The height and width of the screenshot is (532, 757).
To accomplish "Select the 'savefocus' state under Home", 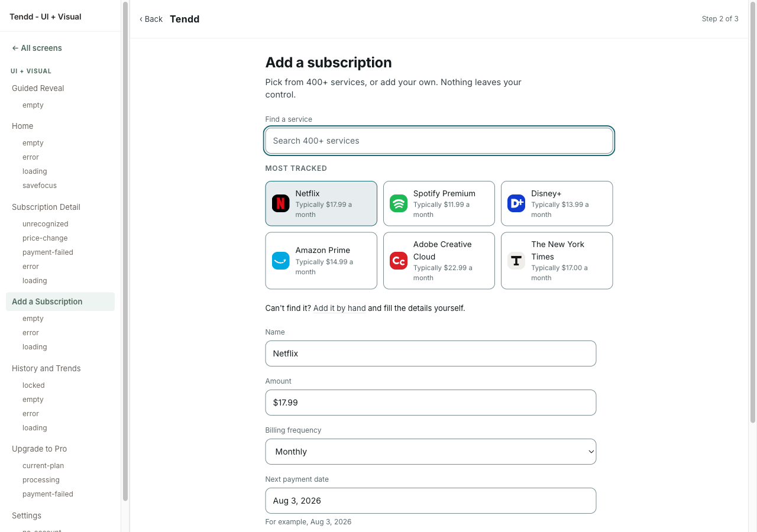I will coord(40,186).
